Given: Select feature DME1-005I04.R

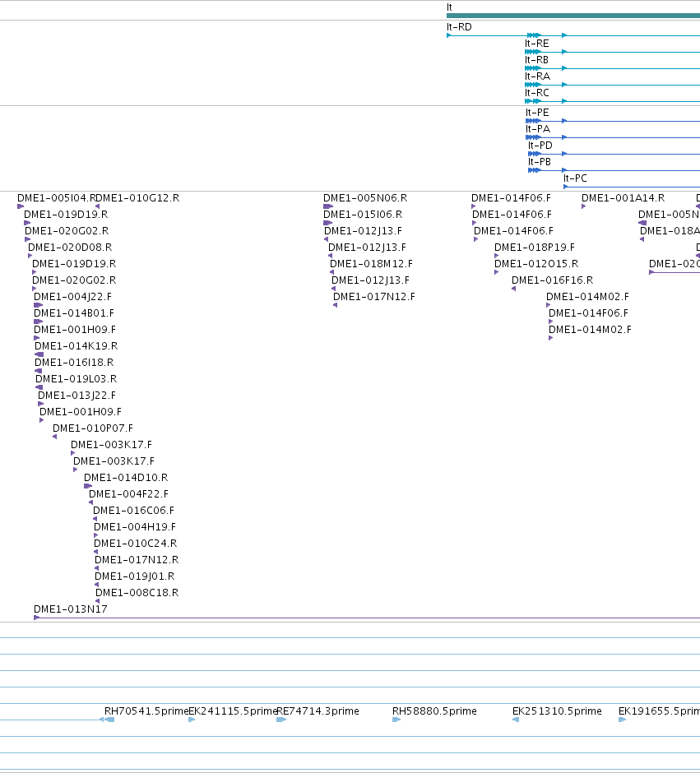Looking at the screenshot, I should click(x=56, y=197).
